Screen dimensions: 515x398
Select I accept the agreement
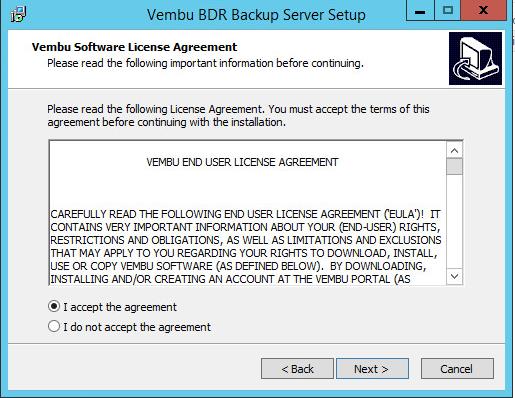tap(54, 306)
